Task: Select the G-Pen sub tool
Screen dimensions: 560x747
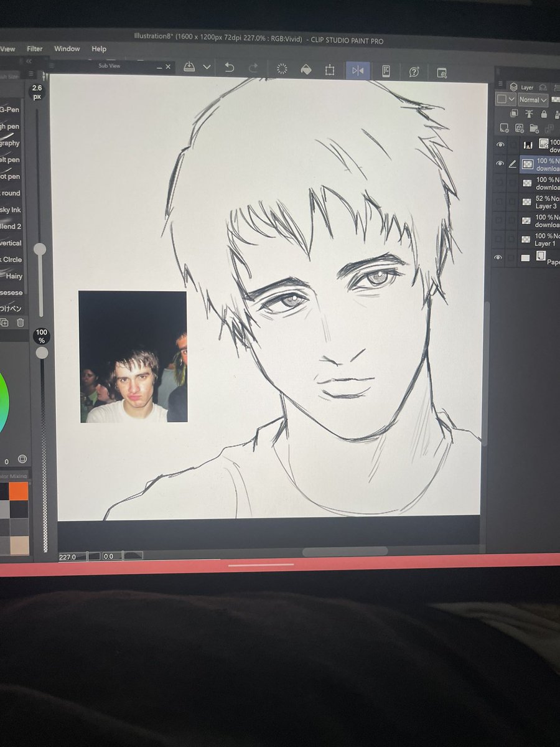Action: pos(10,110)
